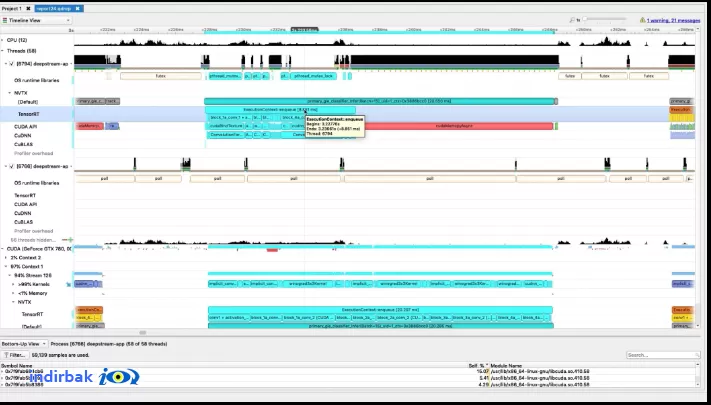Collapse the 94% Stream 126 row
This screenshot has height=405, width=711.
(10, 275)
